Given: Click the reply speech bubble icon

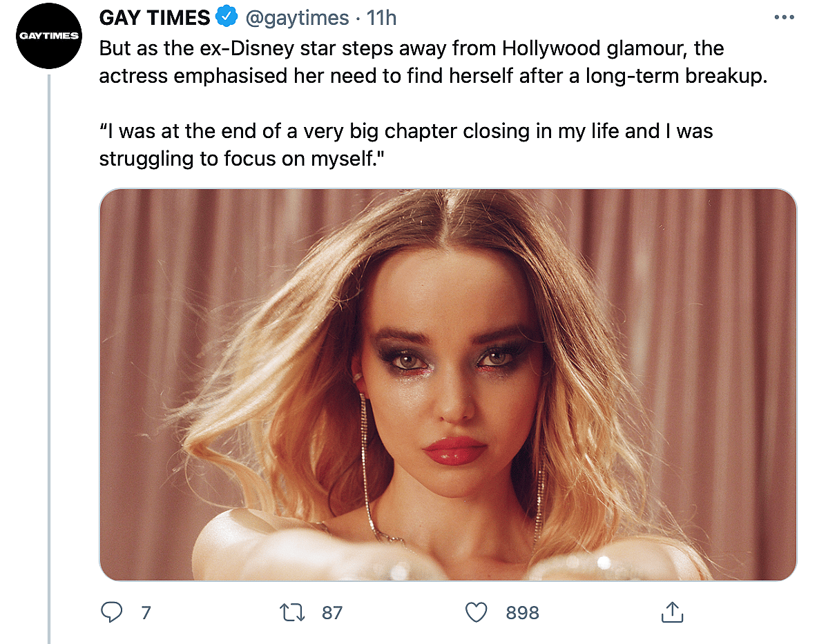Looking at the screenshot, I should pos(111,612).
